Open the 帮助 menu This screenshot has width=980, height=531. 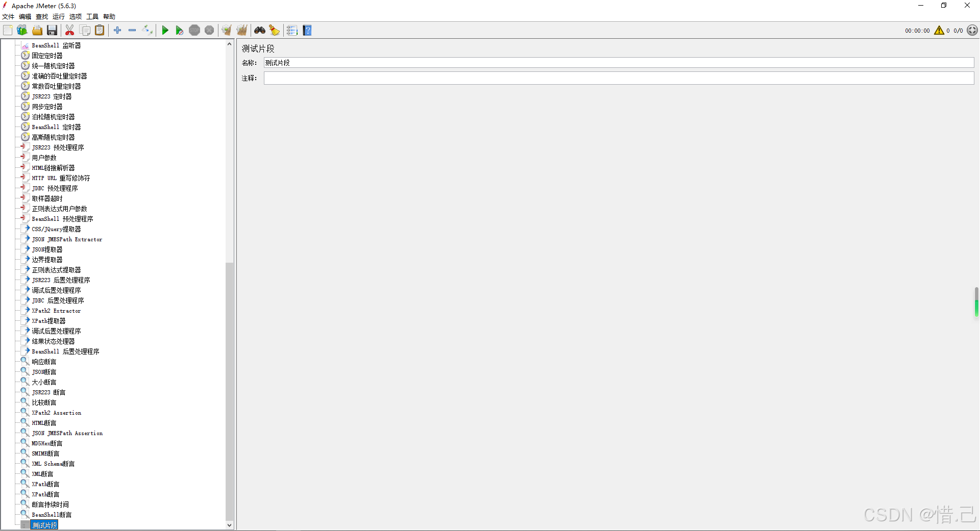109,17
